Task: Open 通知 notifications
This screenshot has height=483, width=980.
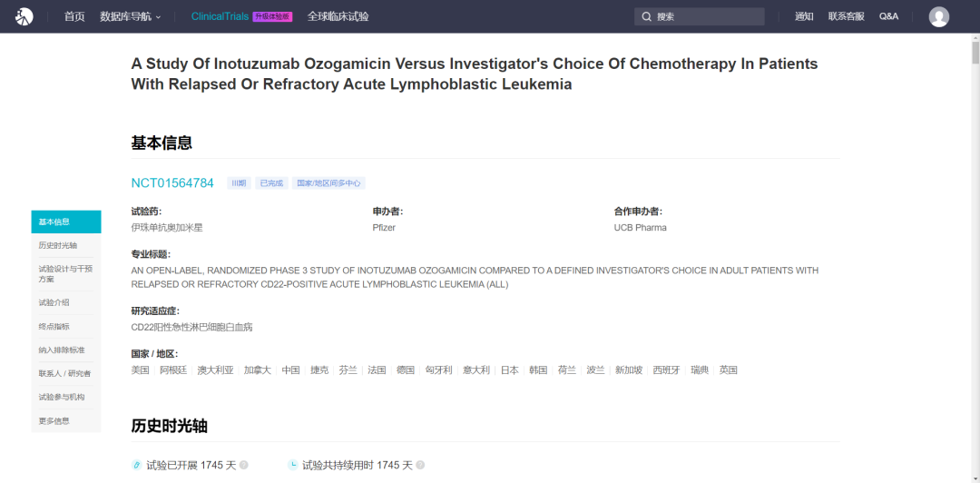Action: pos(804,17)
